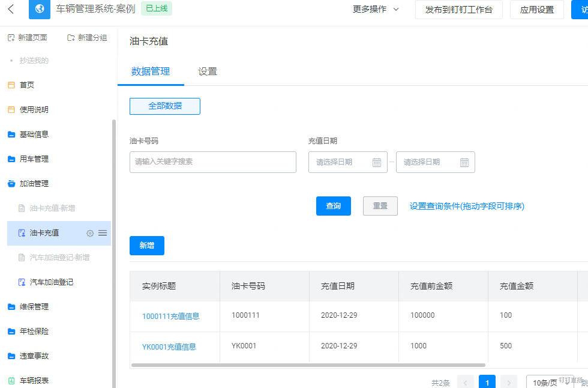This screenshot has height=388, width=588.
Task: Click the 油卡号码 cell YK0001
Action: (x=244, y=345)
